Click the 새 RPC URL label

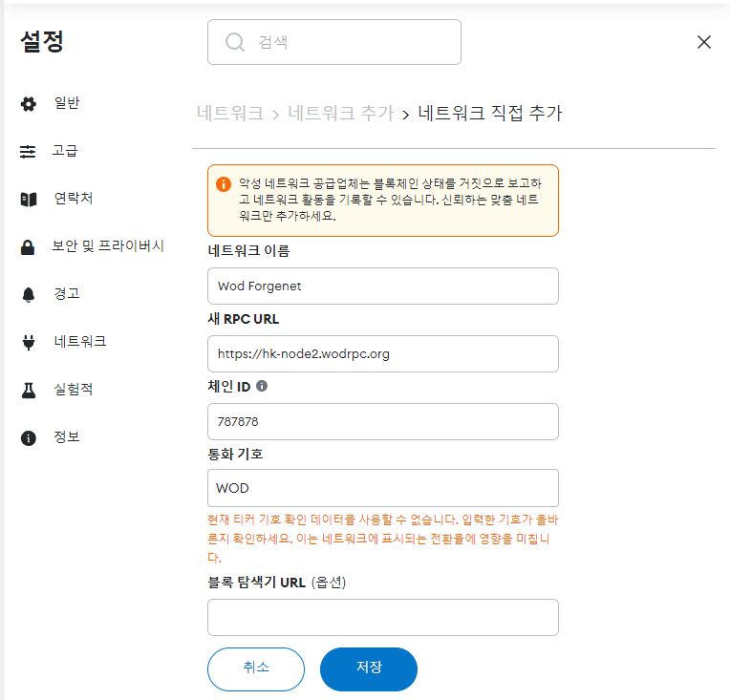pyautogui.click(x=243, y=319)
